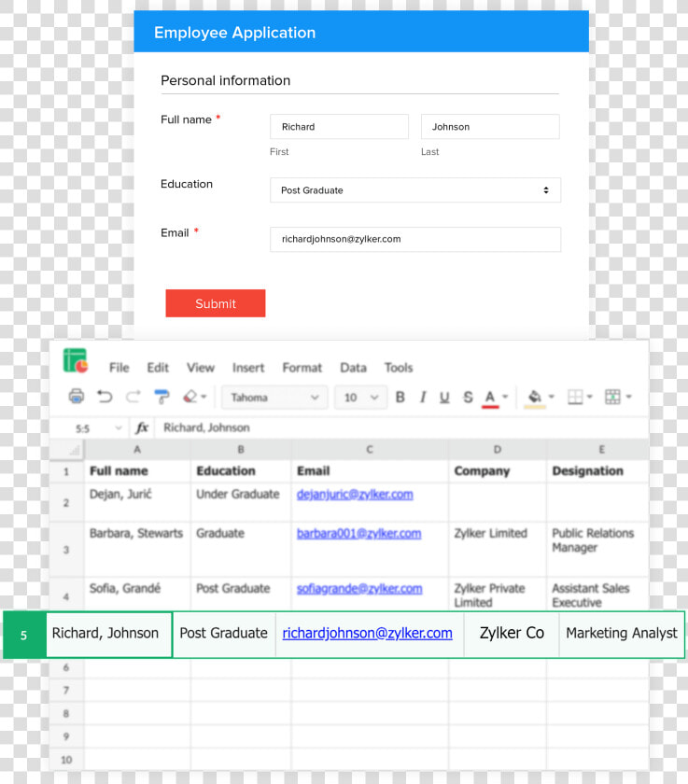
Task: Expand the font color dropdown arrow
Action: point(505,397)
